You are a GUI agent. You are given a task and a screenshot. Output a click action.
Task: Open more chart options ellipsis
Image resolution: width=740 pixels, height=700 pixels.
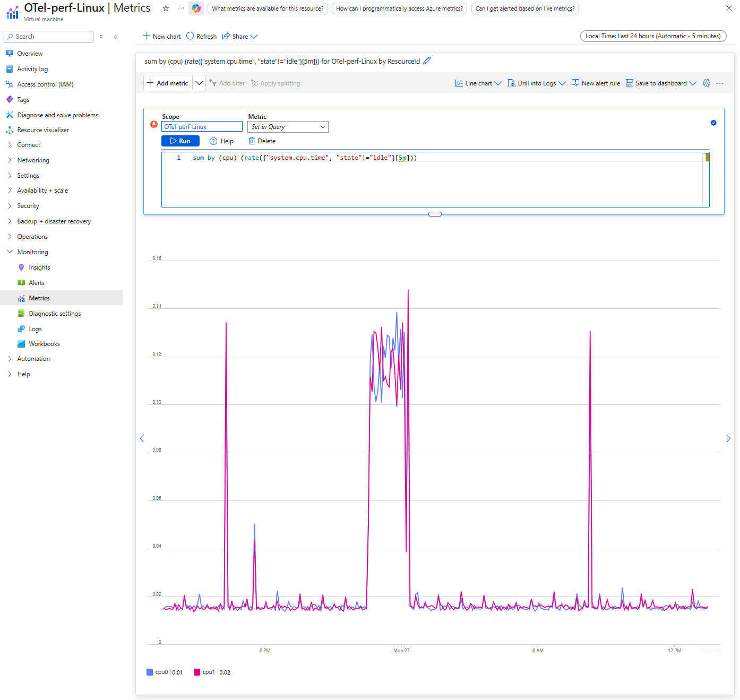(x=720, y=83)
